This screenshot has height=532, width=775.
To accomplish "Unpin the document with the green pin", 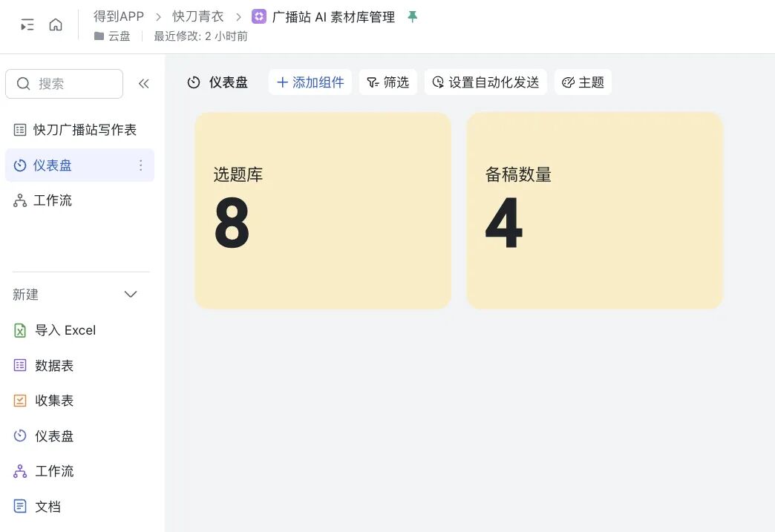I will (412, 17).
